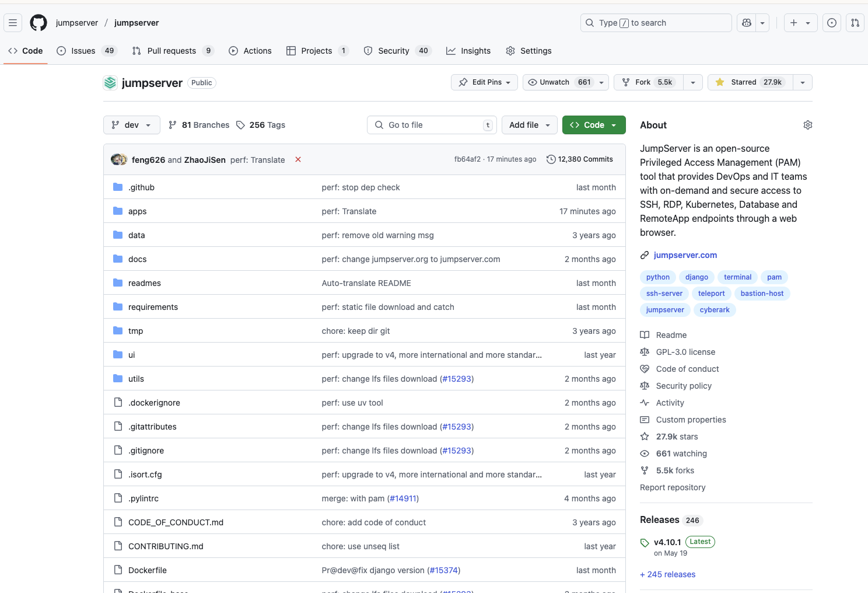This screenshot has width=868, height=593.
Task: Toggle Unwatch notifications for repository
Action: click(x=558, y=82)
